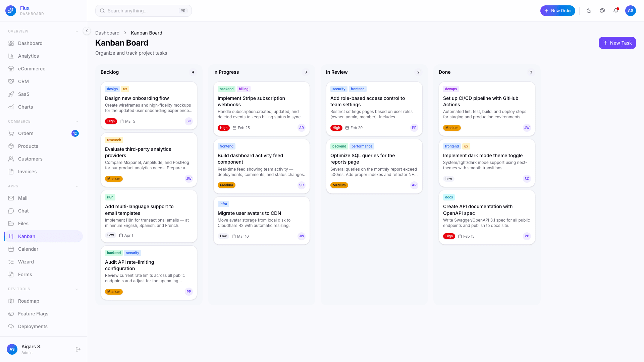Open the Feature Flags dev tool
Viewport: 644px width, 362px height.
(x=11, y=314)
